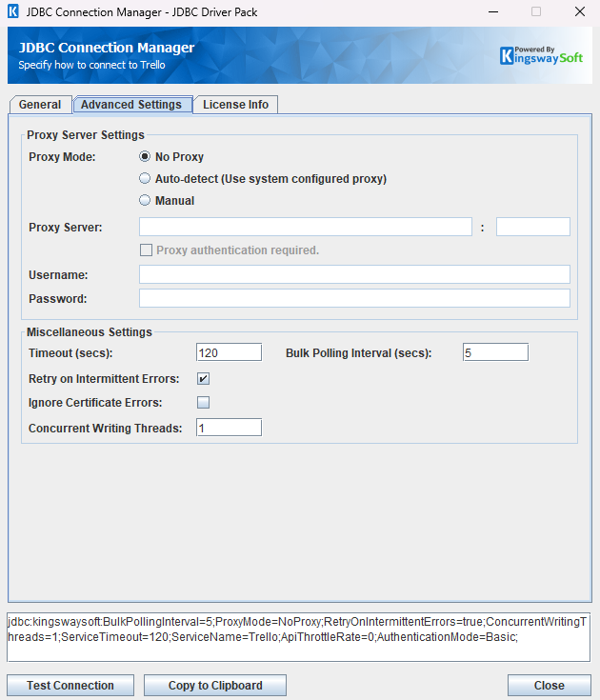The width and height of the screenshot is (600, 700).
Task: Click the 'Miscellaneous Settings' group title
Action: coord(90,332)
